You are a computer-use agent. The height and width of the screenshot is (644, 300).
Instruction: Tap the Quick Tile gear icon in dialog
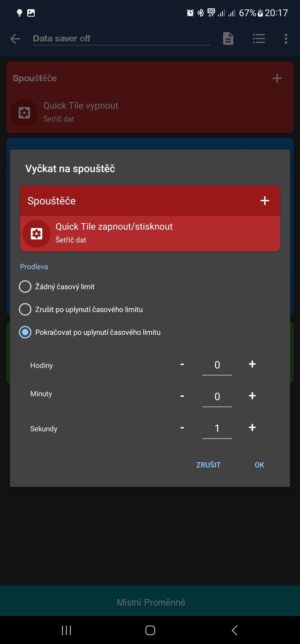click(x=37, y=234)
